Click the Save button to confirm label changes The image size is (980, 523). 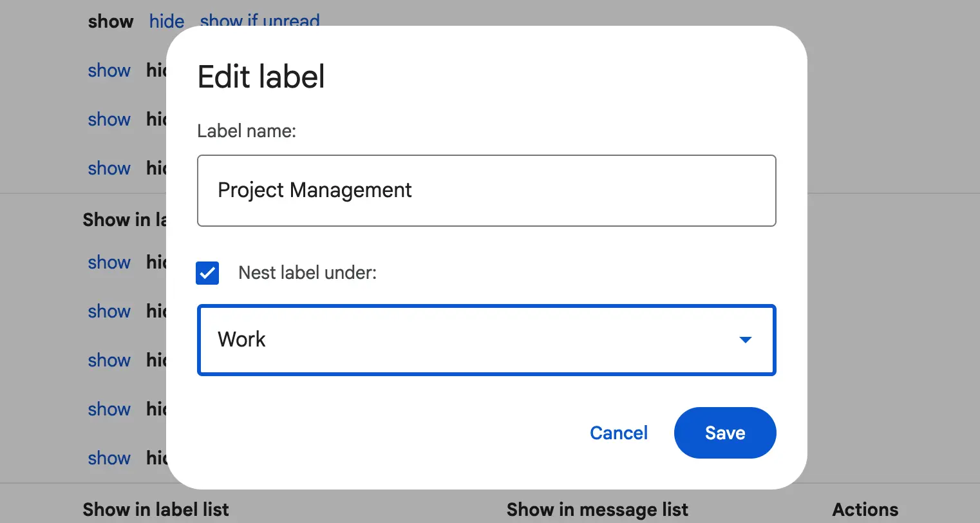pyautogui.click(x=725, y=433)
